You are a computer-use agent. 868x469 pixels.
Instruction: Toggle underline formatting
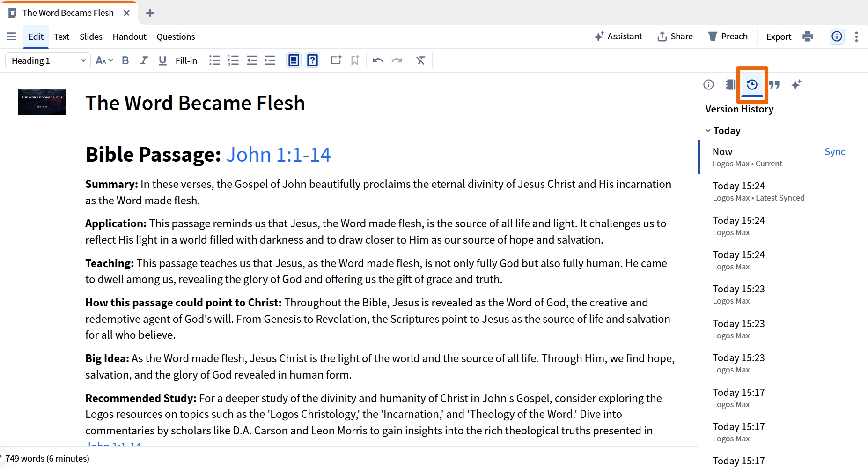pyautogui.click(x=162, y=60)
